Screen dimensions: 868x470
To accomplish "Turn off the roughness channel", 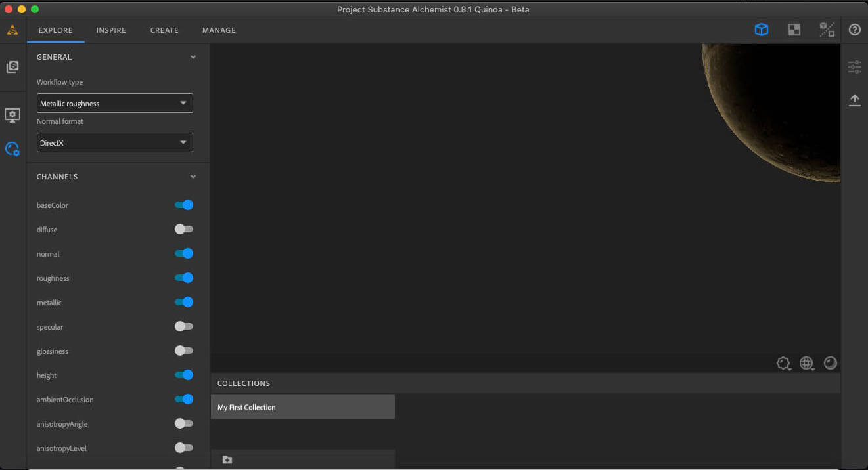I will coord(184,278).
